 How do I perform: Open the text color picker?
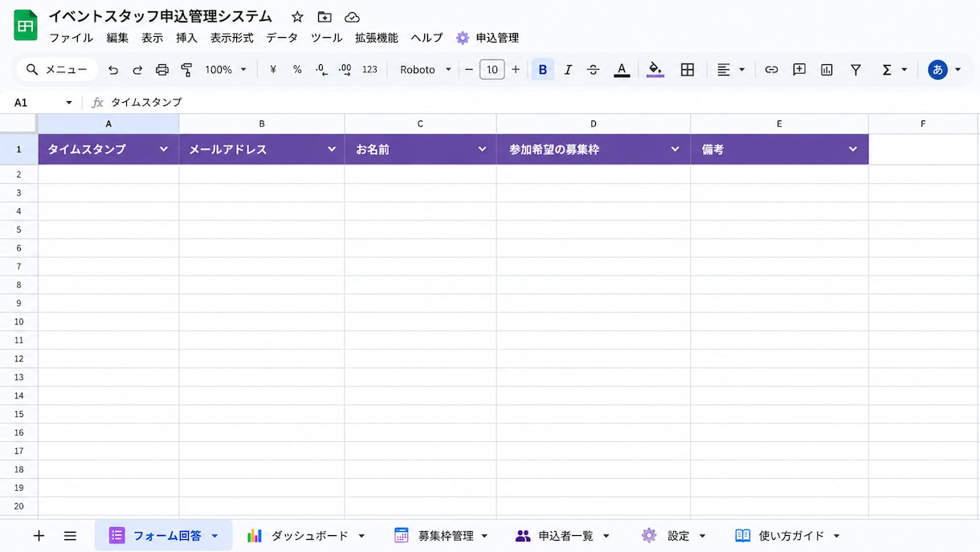(x=622, y=70)
